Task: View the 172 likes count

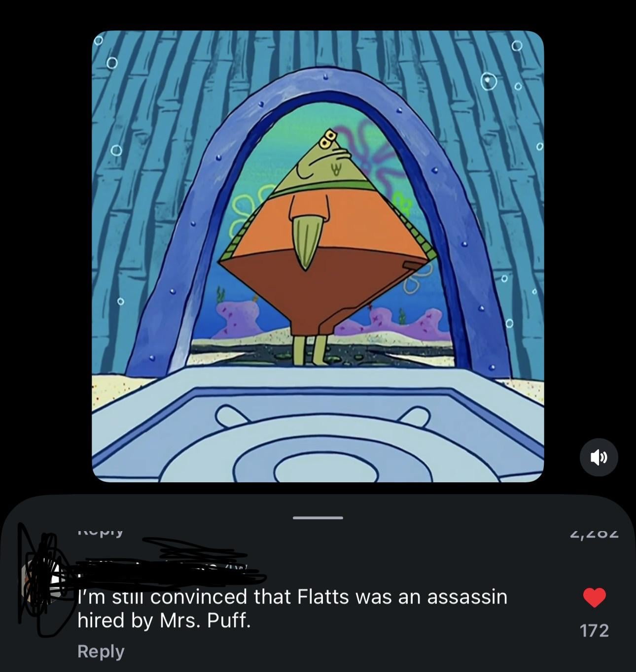Action: click(x=594, y=631)
